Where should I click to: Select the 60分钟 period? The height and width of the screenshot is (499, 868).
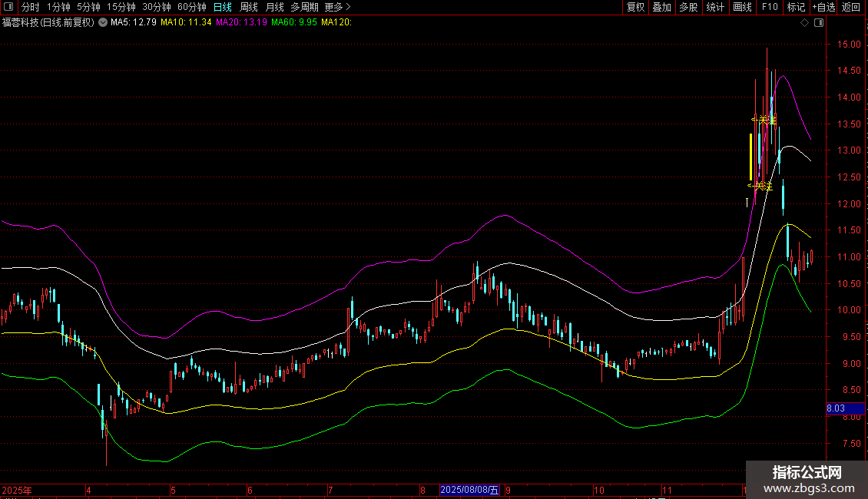[x=192, y=7]
